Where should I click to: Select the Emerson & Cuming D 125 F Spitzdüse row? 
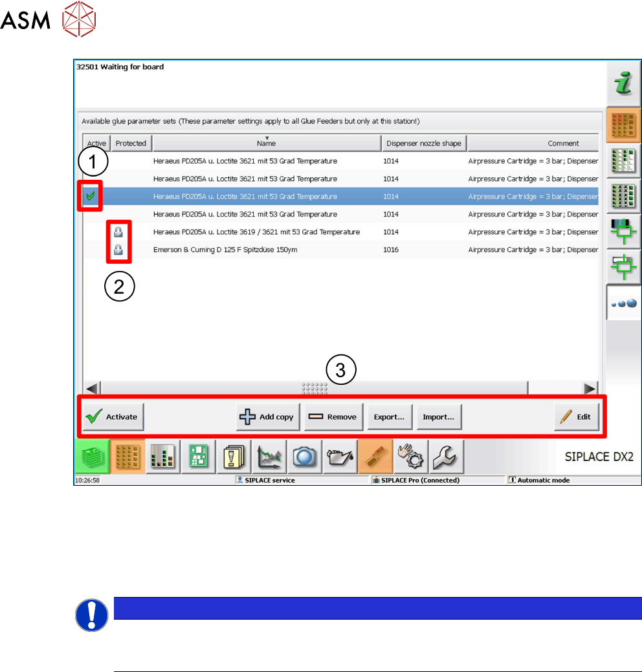pyautogui.click(x=340, y=250)
